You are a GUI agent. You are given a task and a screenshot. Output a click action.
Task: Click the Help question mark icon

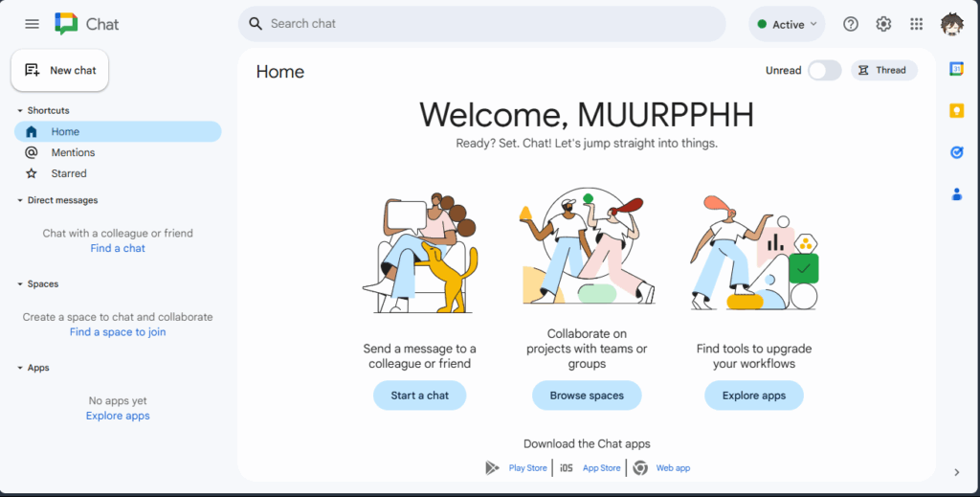click(x=851, y=24)
